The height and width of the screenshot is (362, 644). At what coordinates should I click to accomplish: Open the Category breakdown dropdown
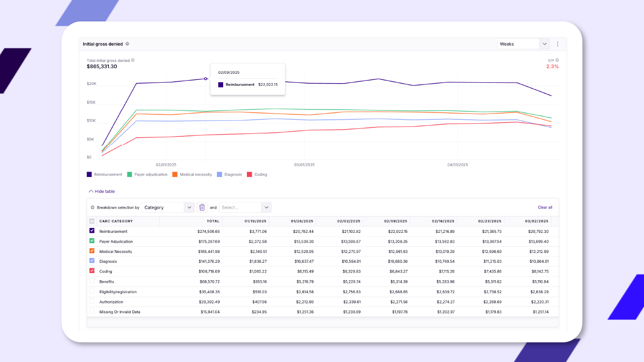(168, 207)
